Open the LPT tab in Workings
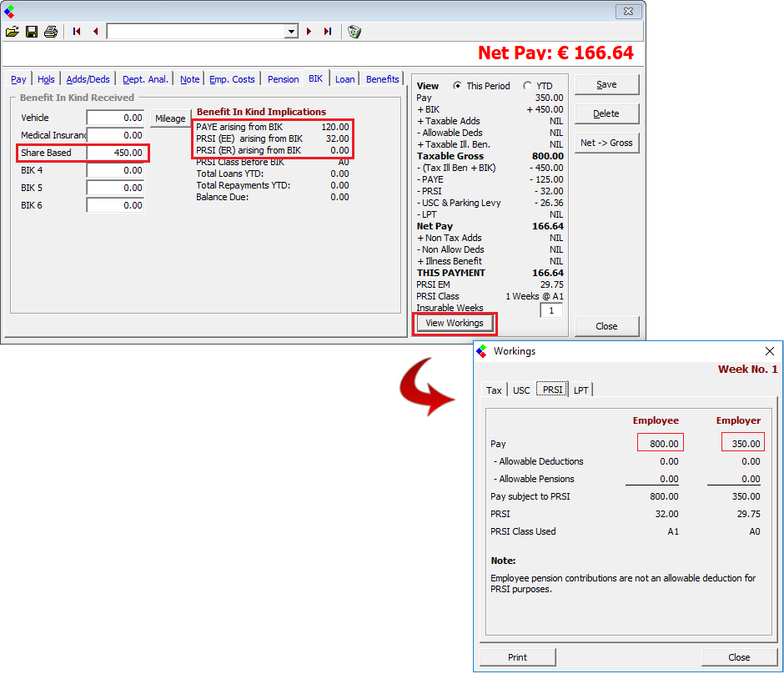 (580, 390)
